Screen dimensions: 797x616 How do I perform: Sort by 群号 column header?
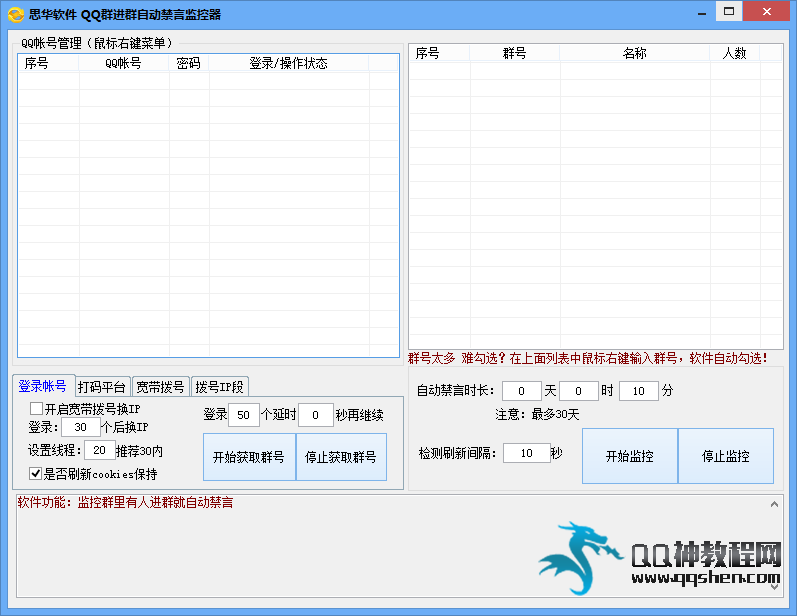point(514,53)
